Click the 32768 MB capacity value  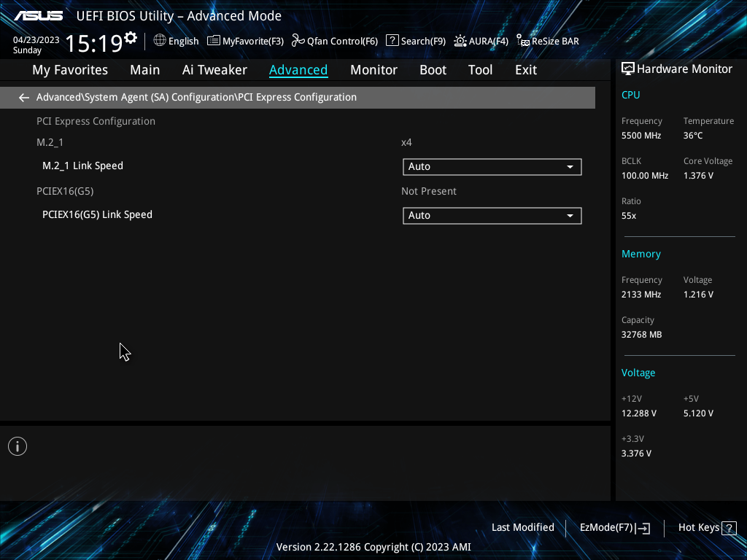pos(641,335)
